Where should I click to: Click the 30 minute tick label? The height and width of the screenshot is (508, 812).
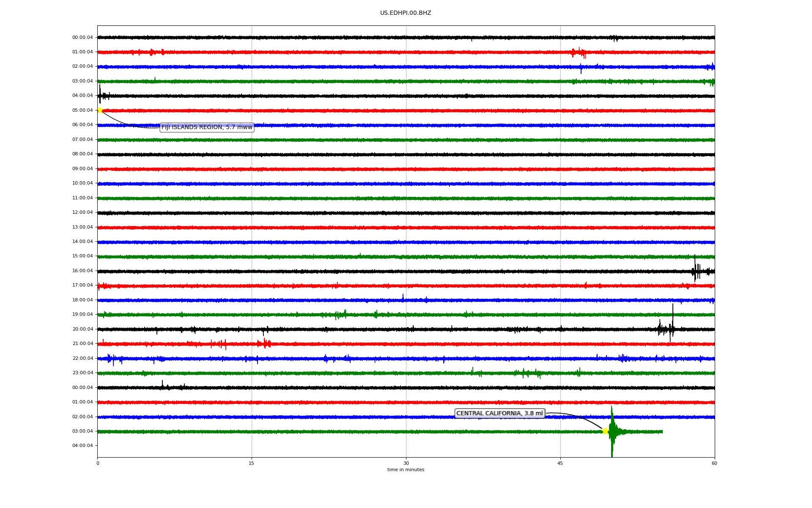click(x=406, y=463)
